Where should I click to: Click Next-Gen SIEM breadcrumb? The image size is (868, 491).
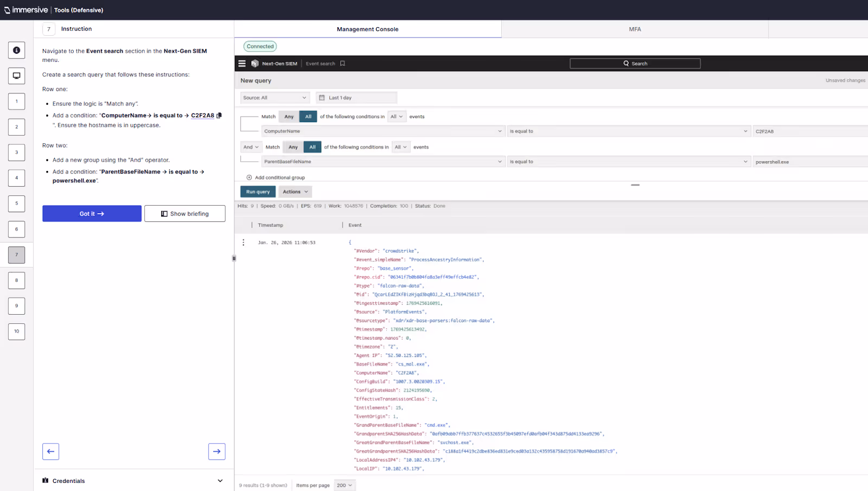click(x=279, y=63)
